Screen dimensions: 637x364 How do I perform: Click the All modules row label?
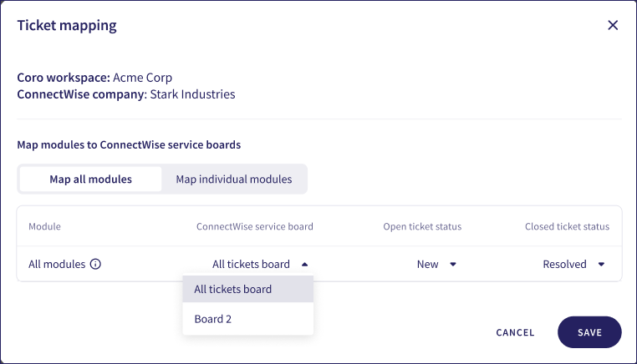57,265
